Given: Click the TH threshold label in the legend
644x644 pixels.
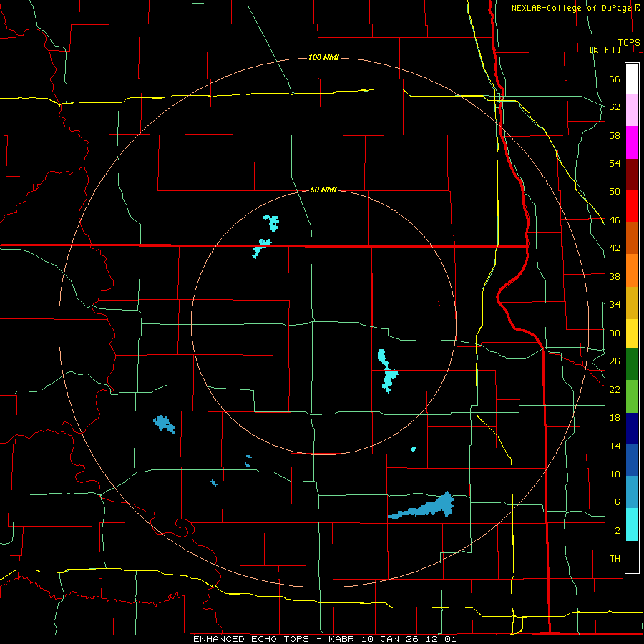Looking at the screenshot, I should coord(615,559).
